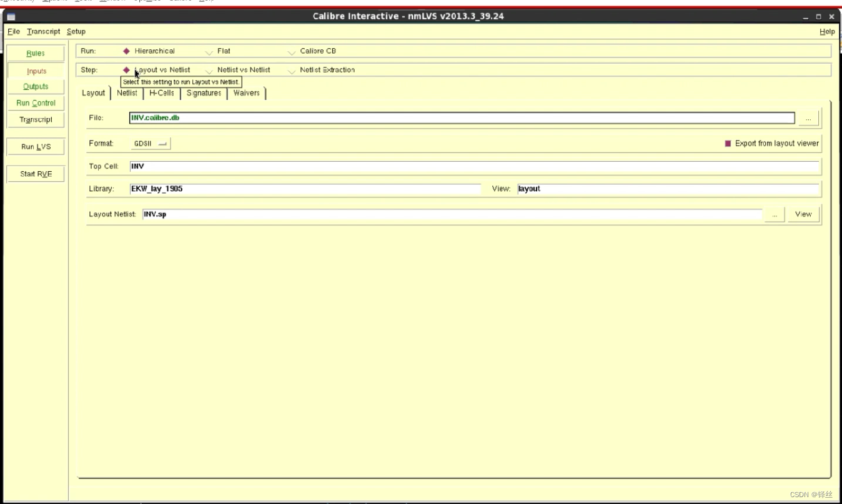Click the Start RVE button
The image size is (842, 504).
tap(36, 174)
